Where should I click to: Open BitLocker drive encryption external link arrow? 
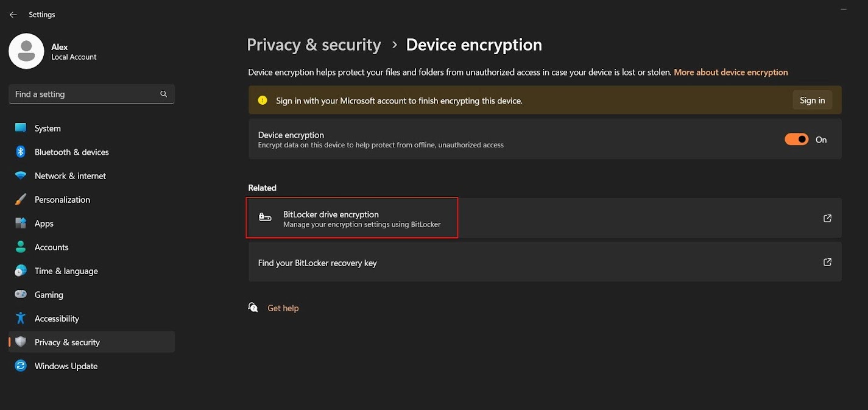click(827, 218)
